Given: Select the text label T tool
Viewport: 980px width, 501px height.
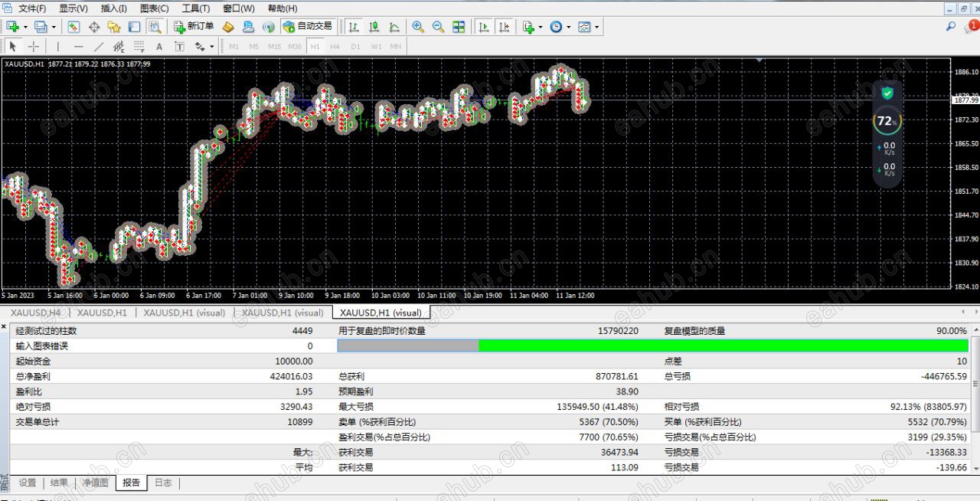Looking at the screenshot, I should 180,46.
